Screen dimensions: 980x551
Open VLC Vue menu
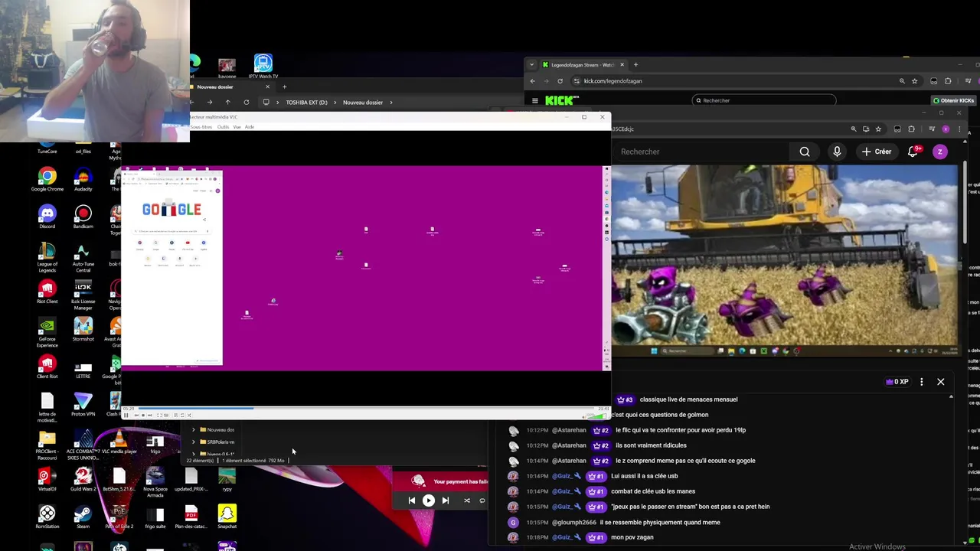[x=237, y=127]
